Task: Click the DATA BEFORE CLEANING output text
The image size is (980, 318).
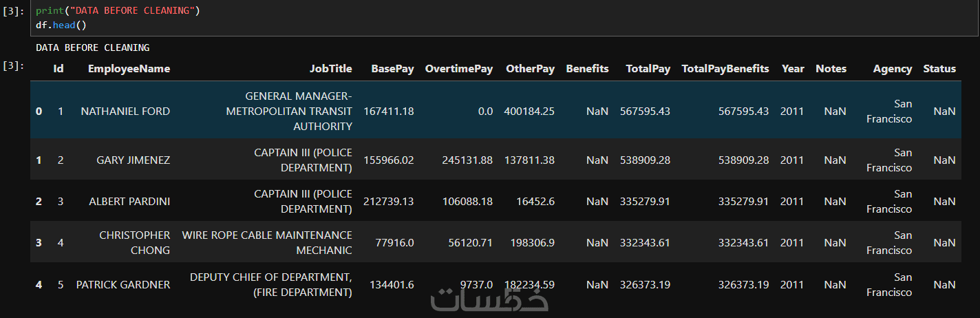Action: (x=92, y=48)
